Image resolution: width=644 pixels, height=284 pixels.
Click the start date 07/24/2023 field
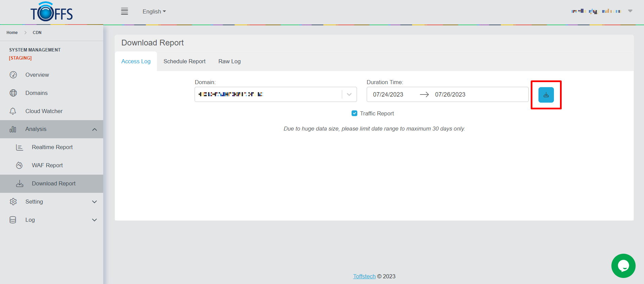[388, 95]
